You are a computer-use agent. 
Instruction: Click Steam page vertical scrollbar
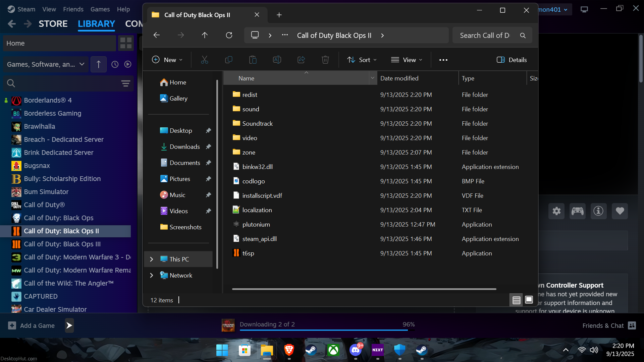tap(641, 59)
